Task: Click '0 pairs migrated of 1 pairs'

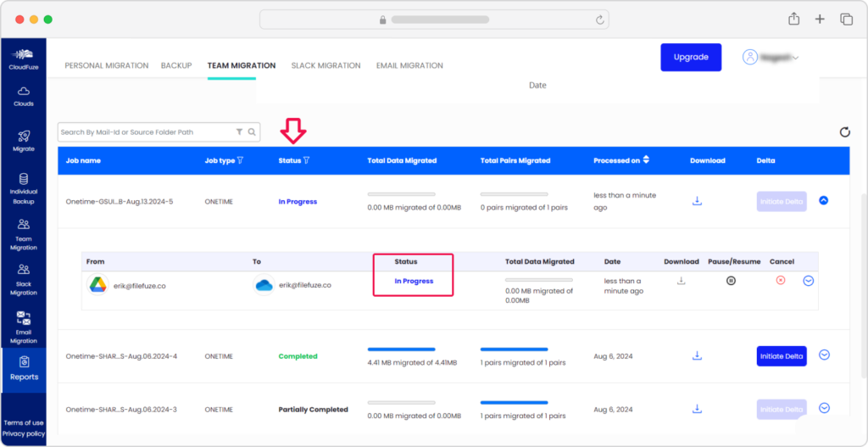Action: [x=524, y=208]
